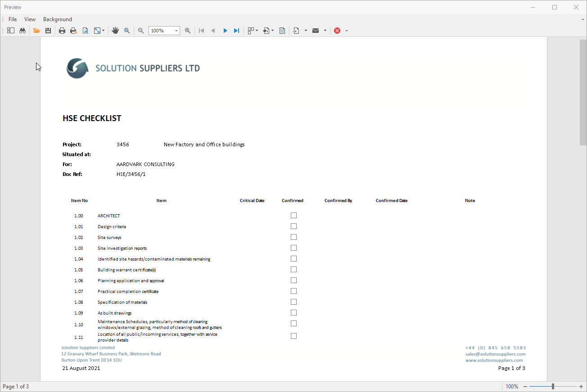The image size is (587, 392).
Task: Open menu bar options arrow at far right
Action: 583,19
